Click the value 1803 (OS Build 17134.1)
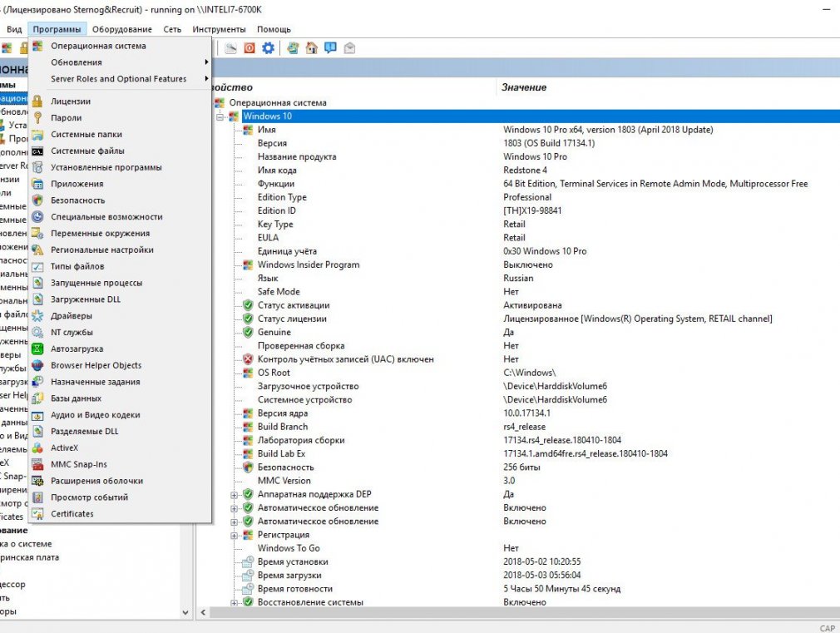The image size is (840, 633). [x=549, y=143]
